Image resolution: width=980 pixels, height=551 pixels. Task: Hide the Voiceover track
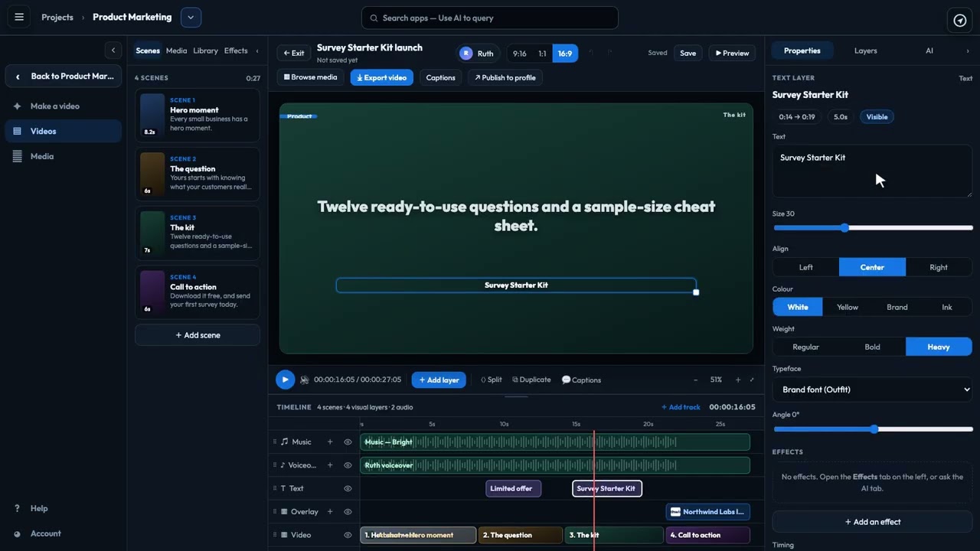pyautogui.click(x=348, y=465)
